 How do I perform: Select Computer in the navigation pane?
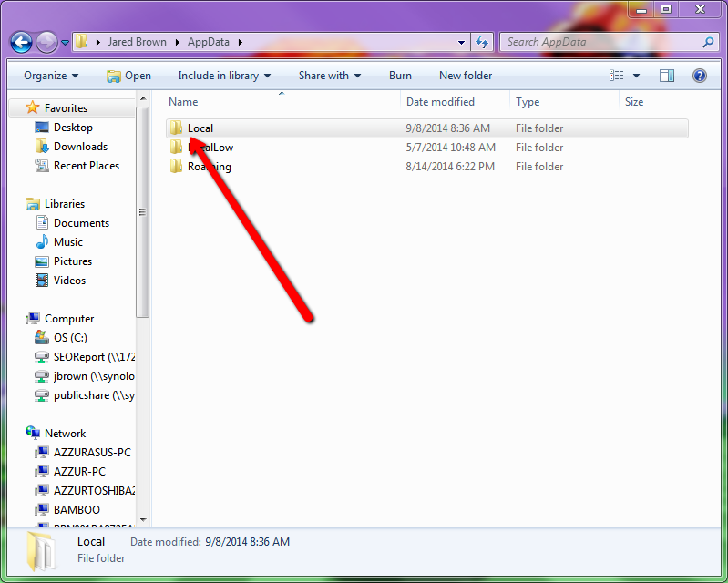pyautogui.click(x=69, y=319)
